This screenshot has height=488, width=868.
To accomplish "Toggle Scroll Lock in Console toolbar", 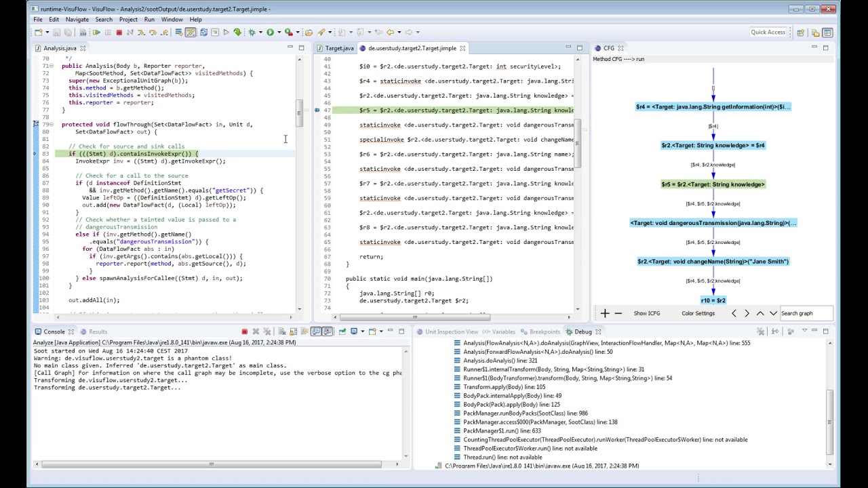I will 294,331.
